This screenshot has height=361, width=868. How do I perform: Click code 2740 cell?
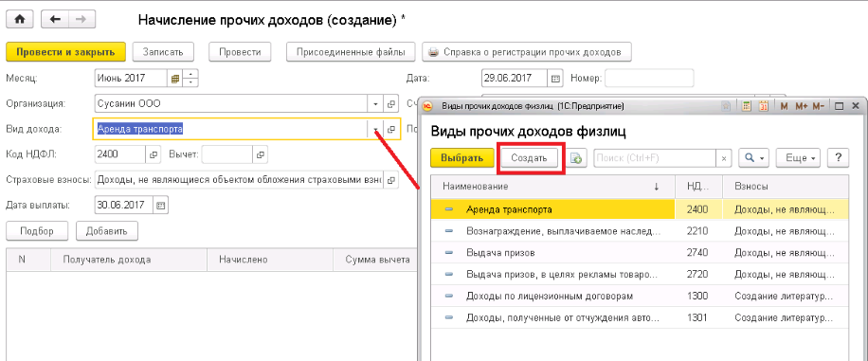[x=698, y=252]
